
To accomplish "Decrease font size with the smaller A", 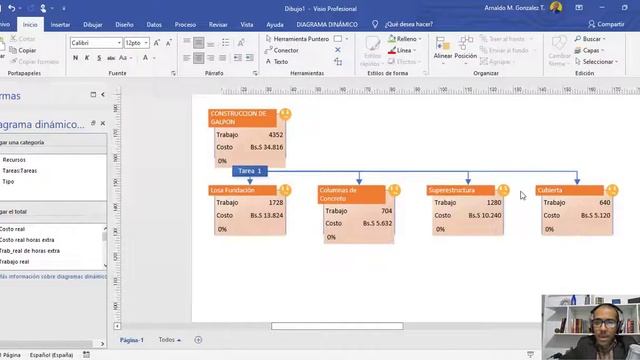I will pos(169,43).
